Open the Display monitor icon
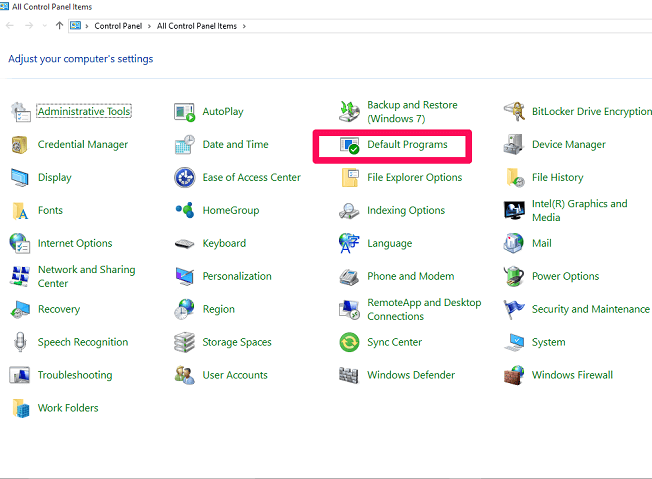The height and width of the screenshot is (479, 652). pos(20,178)
